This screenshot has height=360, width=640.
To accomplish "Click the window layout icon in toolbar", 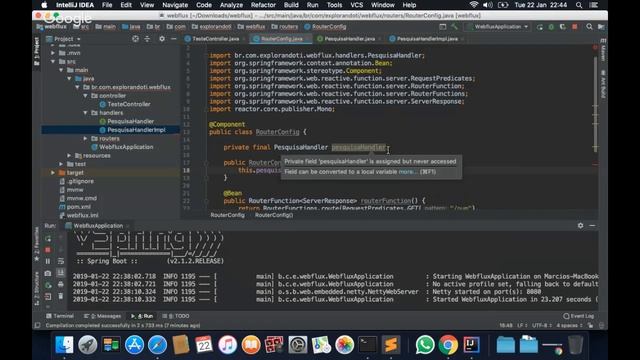I will (442, 27).
